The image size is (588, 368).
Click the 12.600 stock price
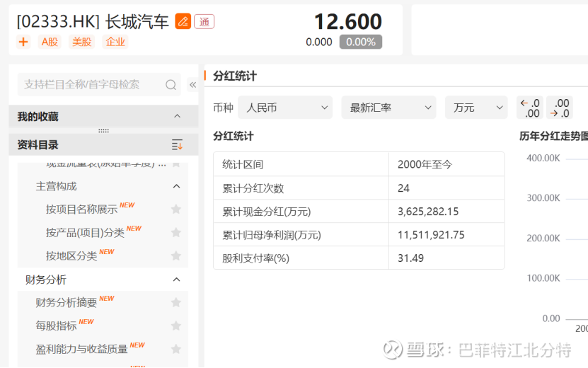(x=348, y=21)
